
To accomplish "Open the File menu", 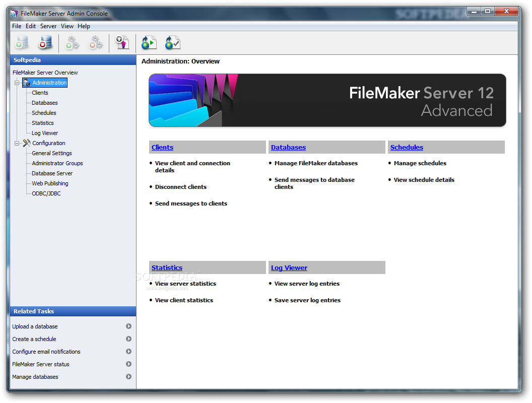I will (17, 26).
